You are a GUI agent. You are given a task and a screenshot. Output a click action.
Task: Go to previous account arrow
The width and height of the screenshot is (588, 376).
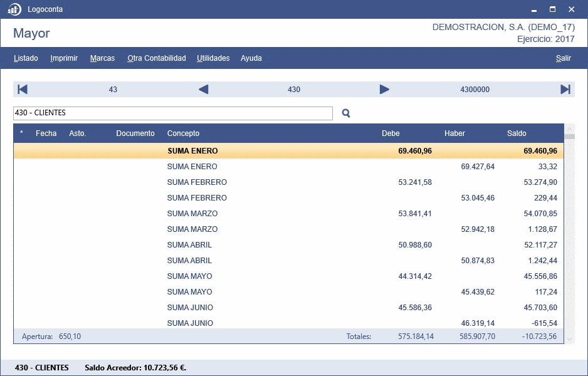coord(203,90)
